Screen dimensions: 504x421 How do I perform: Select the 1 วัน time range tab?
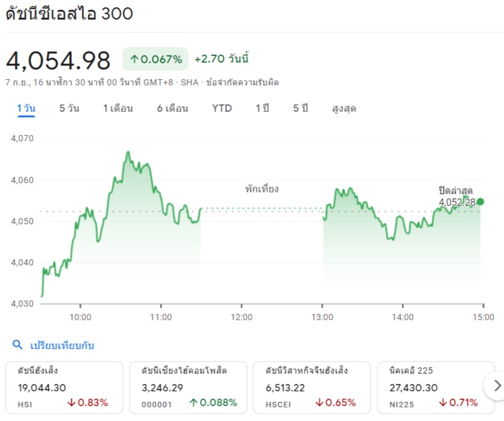point(26,109)
